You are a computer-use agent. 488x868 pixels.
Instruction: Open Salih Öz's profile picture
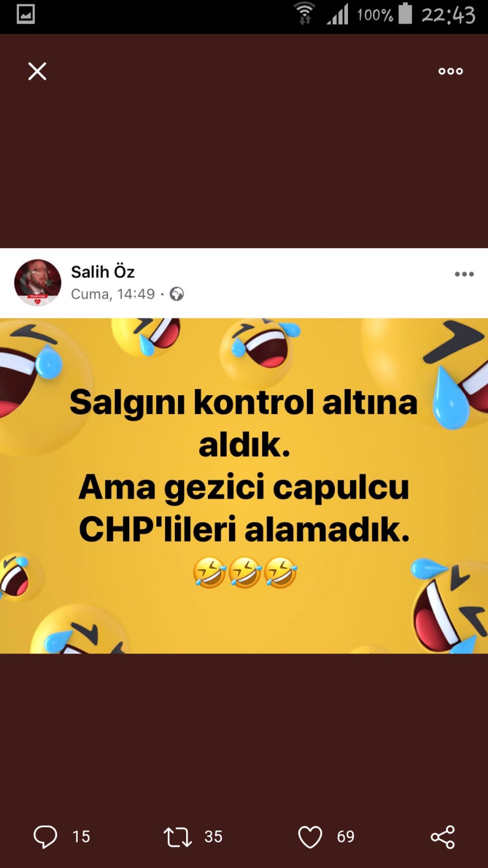click(x=37, y=283)
